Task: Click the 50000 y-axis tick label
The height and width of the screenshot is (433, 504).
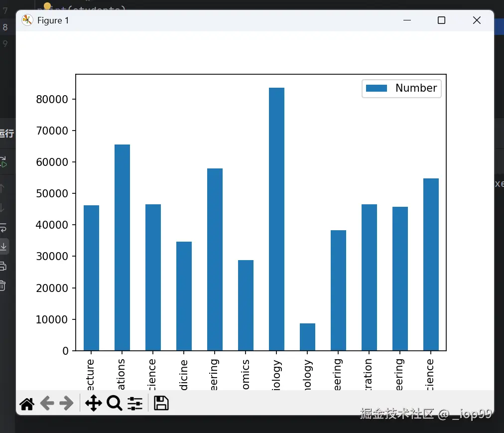Action: (x=52, y=194)
